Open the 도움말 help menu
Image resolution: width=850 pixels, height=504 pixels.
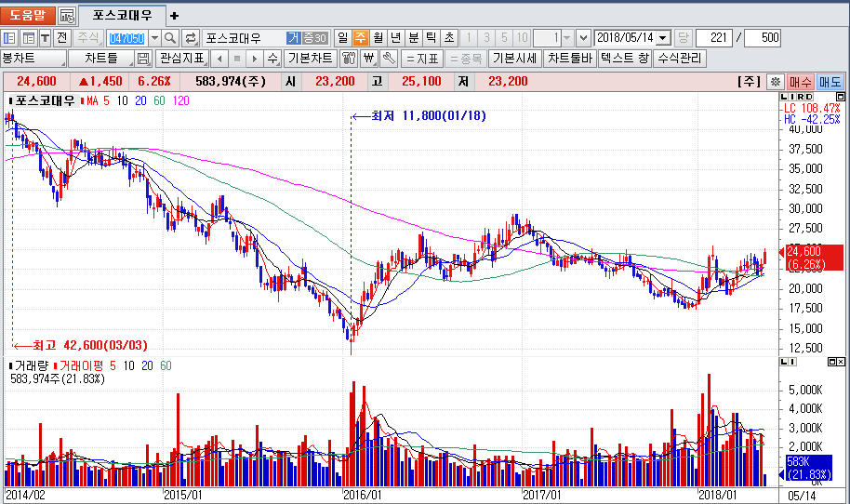pos(27,16)
